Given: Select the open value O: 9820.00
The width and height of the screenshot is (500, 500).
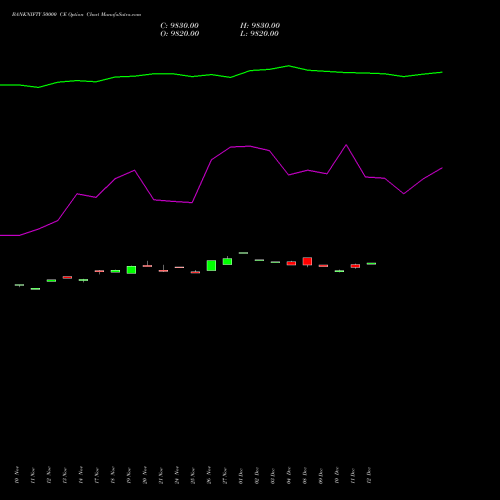Looking at the screenshot, I should 180,34.
